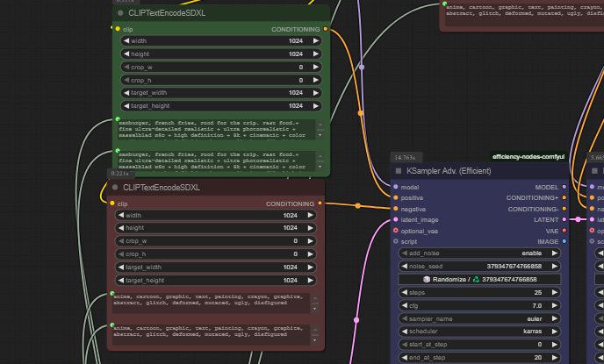This screenshot has height=364, width=604.
Task: Click the clip input socket on the red CLIPTextEncodeSDXL node
Action: click(112, 203)
